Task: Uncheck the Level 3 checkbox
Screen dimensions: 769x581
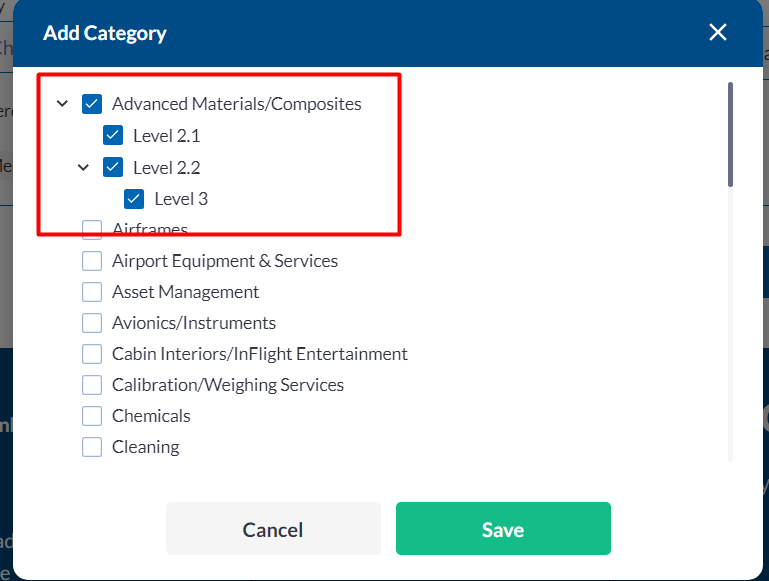Action: pyautogui.click(x=134, y=198)
